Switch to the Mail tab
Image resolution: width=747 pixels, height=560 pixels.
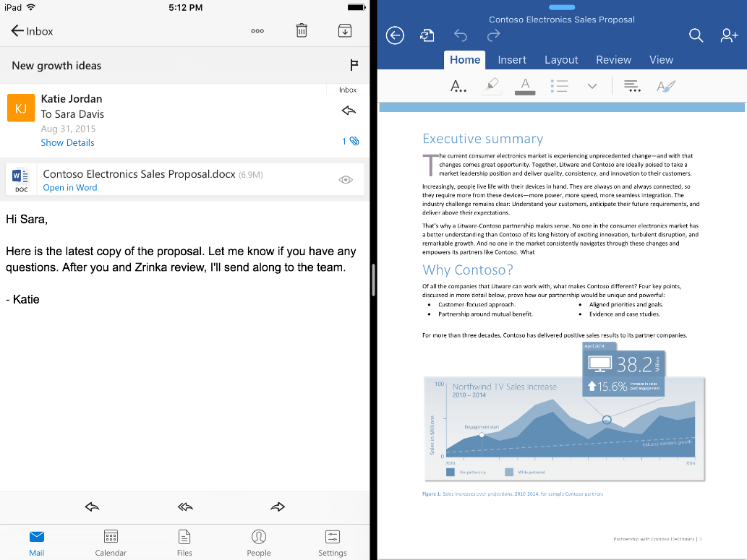(37, 543)
